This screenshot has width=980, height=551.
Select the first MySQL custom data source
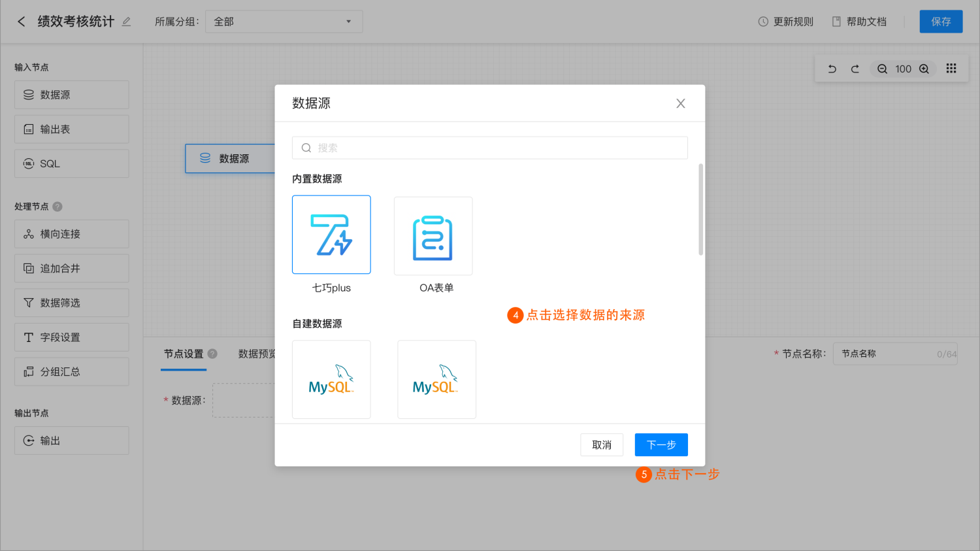(331, 379)
